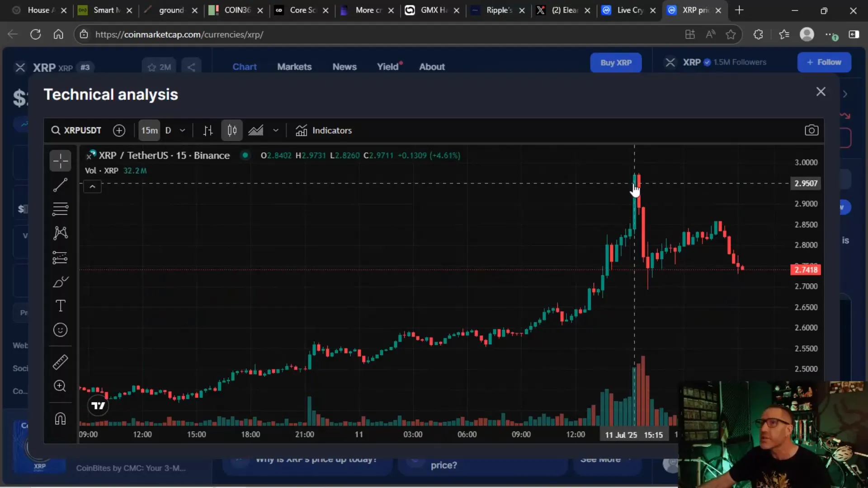Switch to candlestick chart style
Viewport: 868px width, 488px height.
[x=232, y=131]
